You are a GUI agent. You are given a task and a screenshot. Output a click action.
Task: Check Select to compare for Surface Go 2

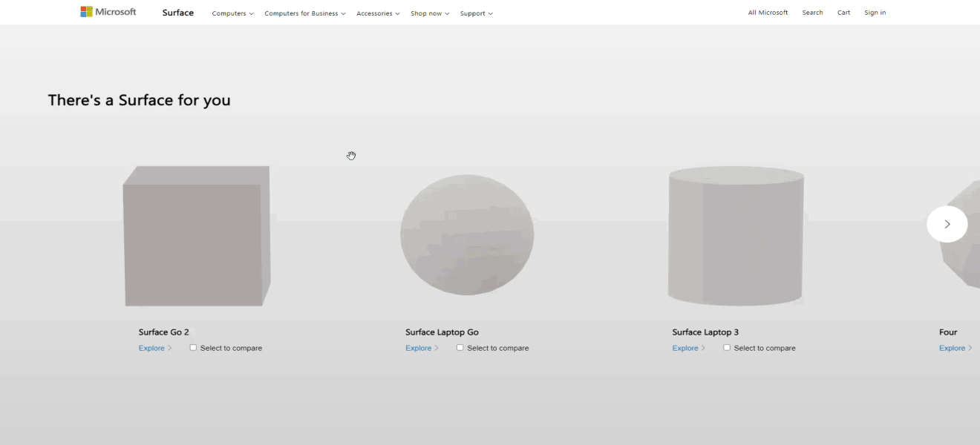click(193, 348)
